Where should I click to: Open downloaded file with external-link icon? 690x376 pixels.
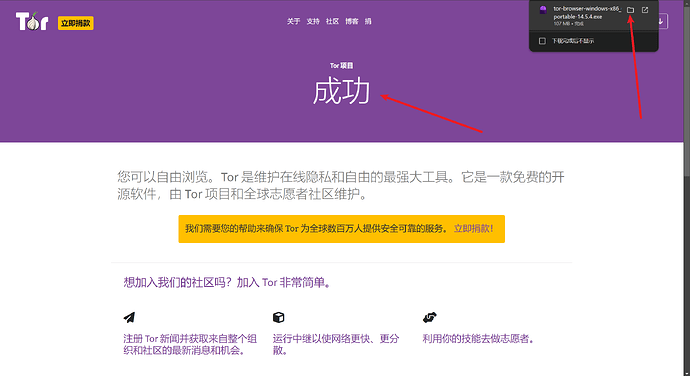pyautogui.click(x=645, y=10)
